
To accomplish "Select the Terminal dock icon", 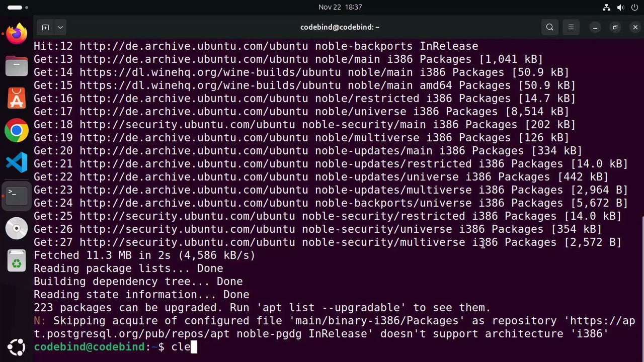I will pyautogui.click(x=17, y=196).
